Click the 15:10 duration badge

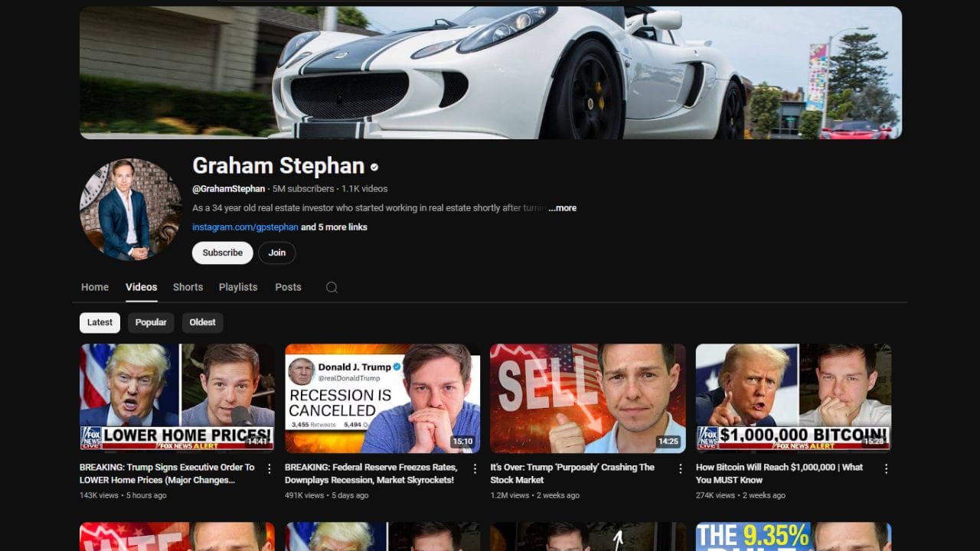click(462, 442)
